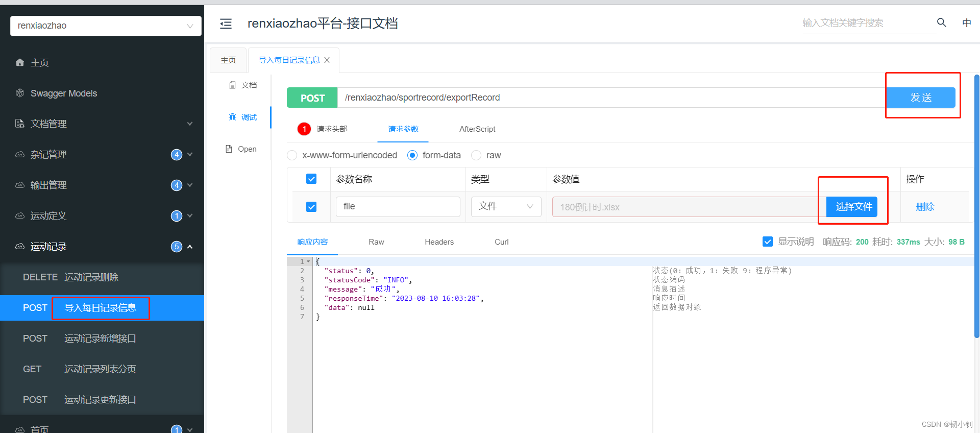Open POST 运动记录新增接口 API
Viewport: 980px width, 433px height.
click(x=102, y=339)
